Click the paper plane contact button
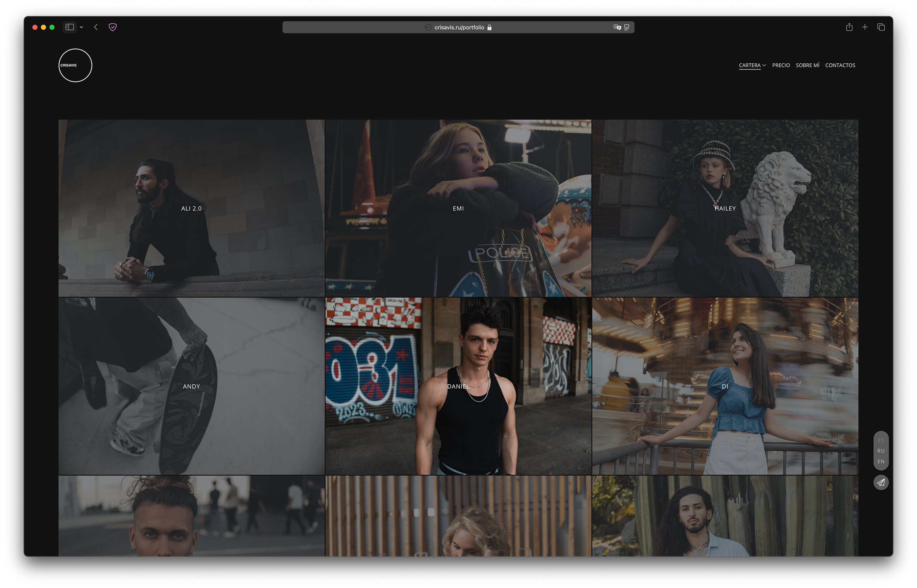Viewport: 917px width, 588px height. [x=881, y=483]
